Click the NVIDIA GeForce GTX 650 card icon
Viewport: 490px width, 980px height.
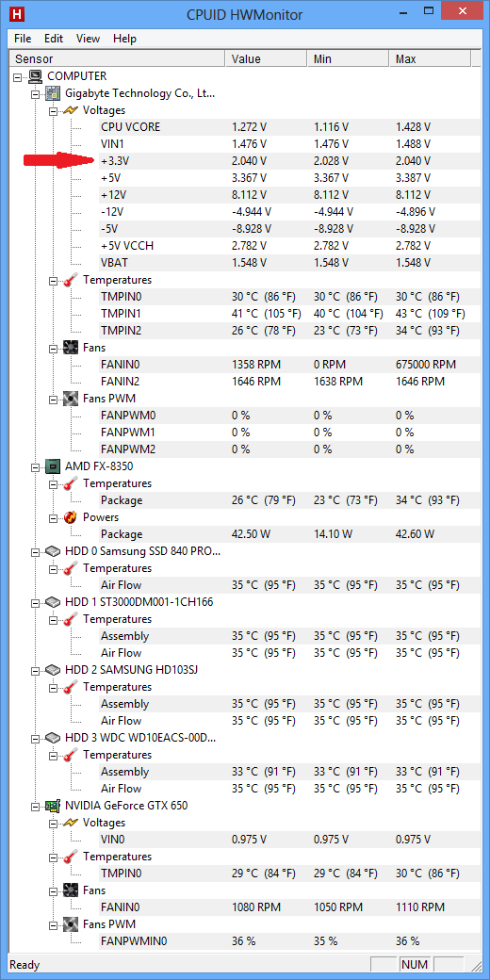pos(53,806)
